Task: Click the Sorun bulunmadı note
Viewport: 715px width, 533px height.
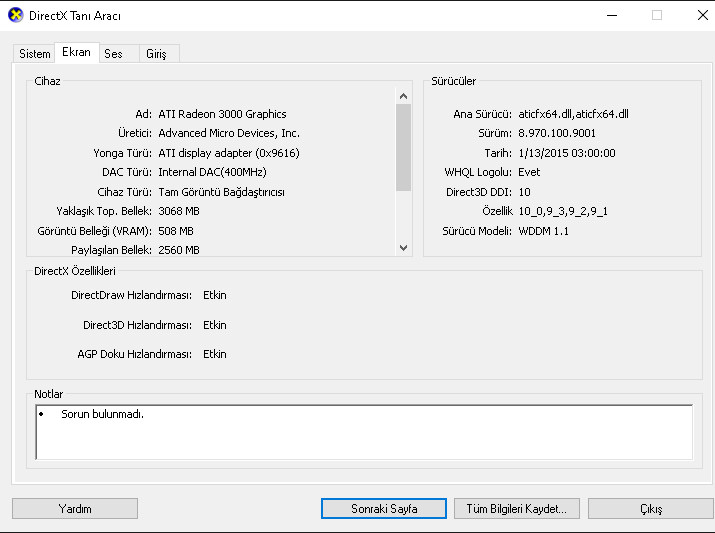Action: [x=102, y=414]
